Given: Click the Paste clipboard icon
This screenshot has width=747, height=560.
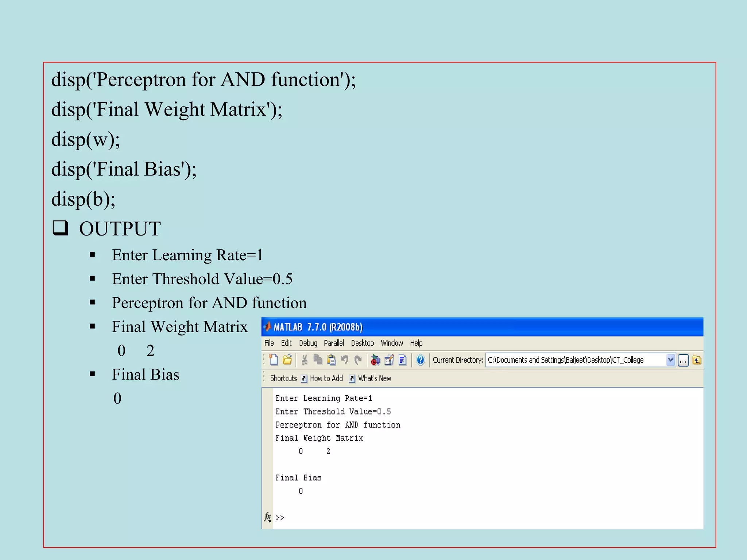Looking at the screenshot, I should point(331,360).
